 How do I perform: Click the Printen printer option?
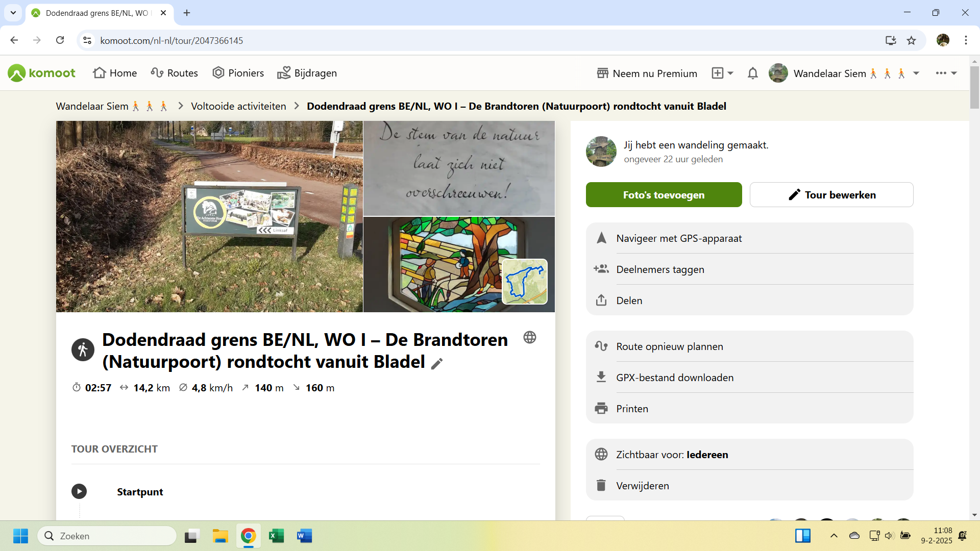click(632, 409)
